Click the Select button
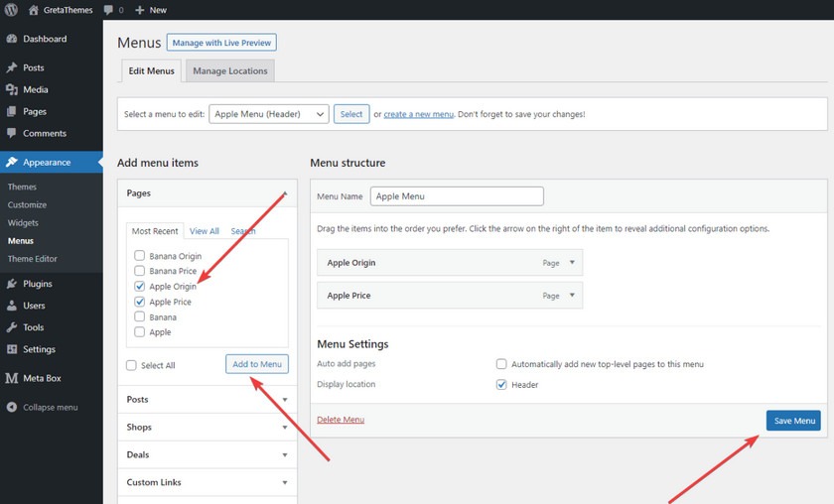 [351, 114]
